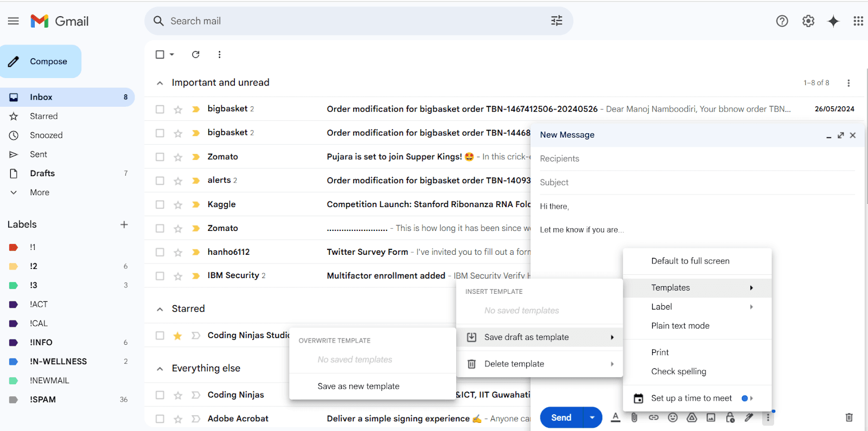The height and width of the screenshot is (431, 868).
Task: Pop out New Message to full screen
Action: tap(840, 135)
